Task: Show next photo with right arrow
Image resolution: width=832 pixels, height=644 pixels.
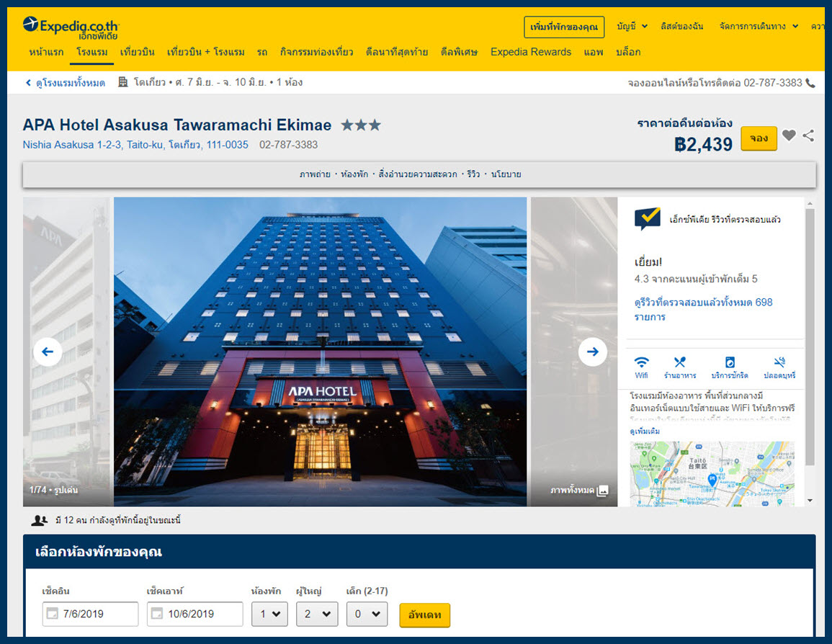Action: tap(593, 352)
